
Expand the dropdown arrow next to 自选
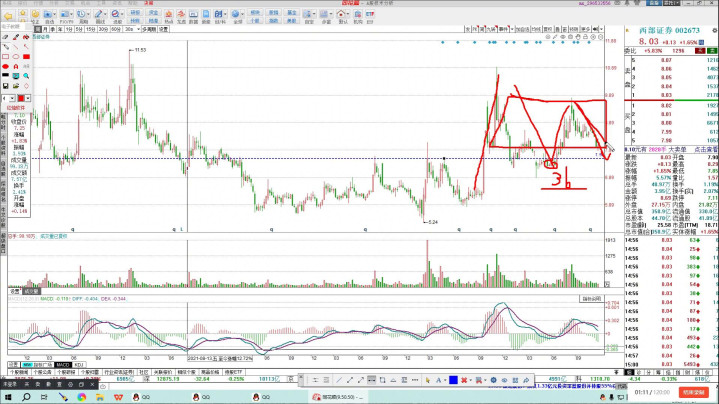[x=55, y=15]
